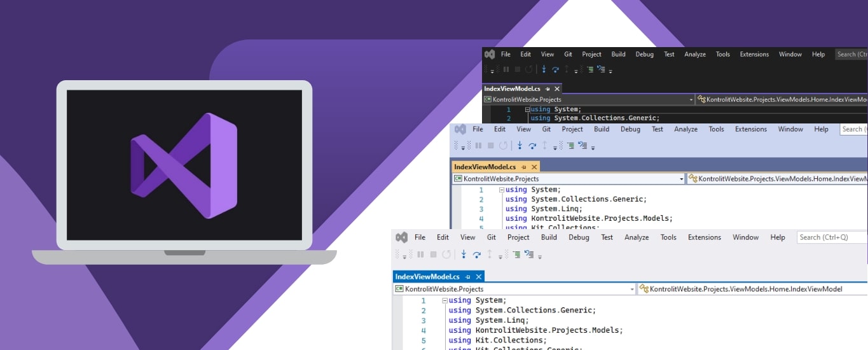Click Step Over icon in the blue window

click(x=532, y=146)
